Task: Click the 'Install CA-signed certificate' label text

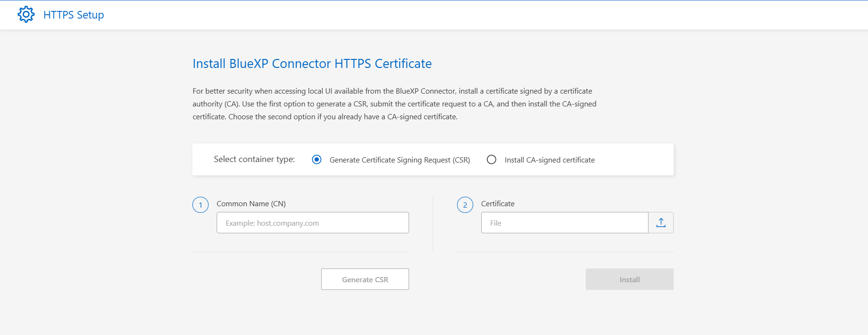Action: 549,160
